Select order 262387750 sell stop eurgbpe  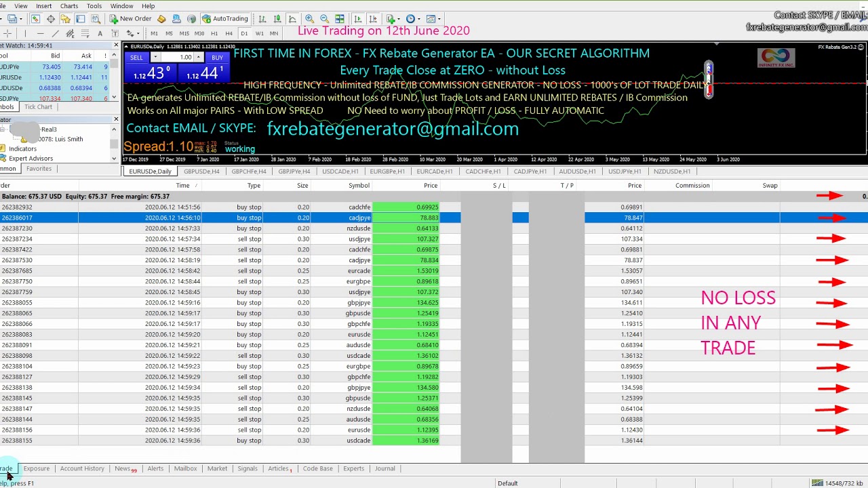click(x=434, y=281)
